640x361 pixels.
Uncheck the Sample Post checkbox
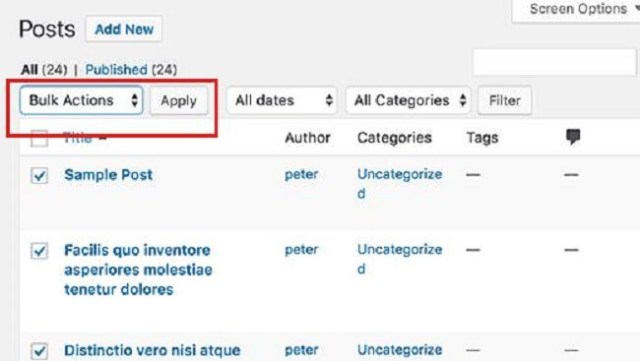39,176
